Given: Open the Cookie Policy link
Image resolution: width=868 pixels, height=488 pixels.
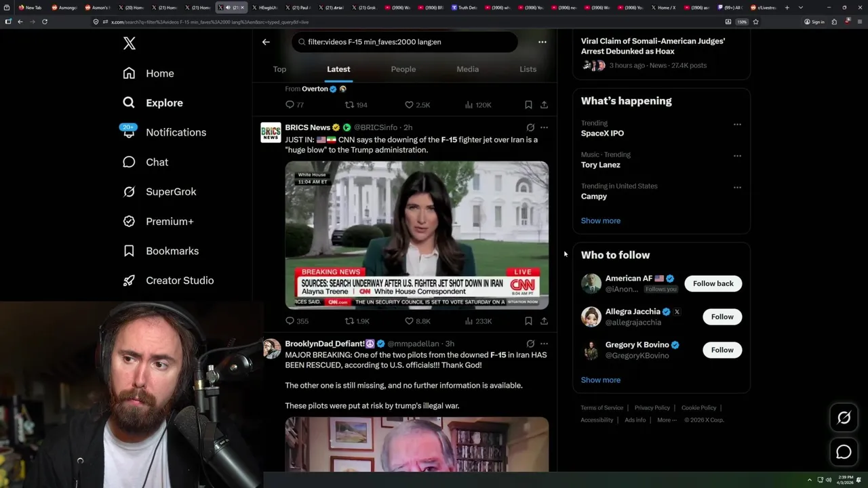Looking at the screenshot, I should pos(698,408).
